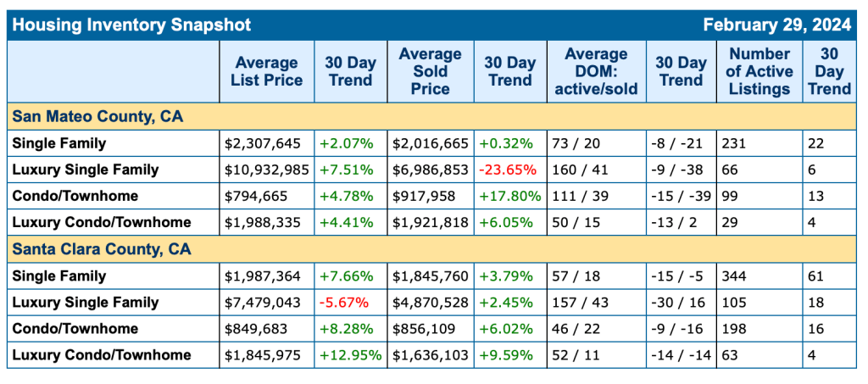
Task: Select the $1,636,103 sold price cell
Action: tap(431, 355)
